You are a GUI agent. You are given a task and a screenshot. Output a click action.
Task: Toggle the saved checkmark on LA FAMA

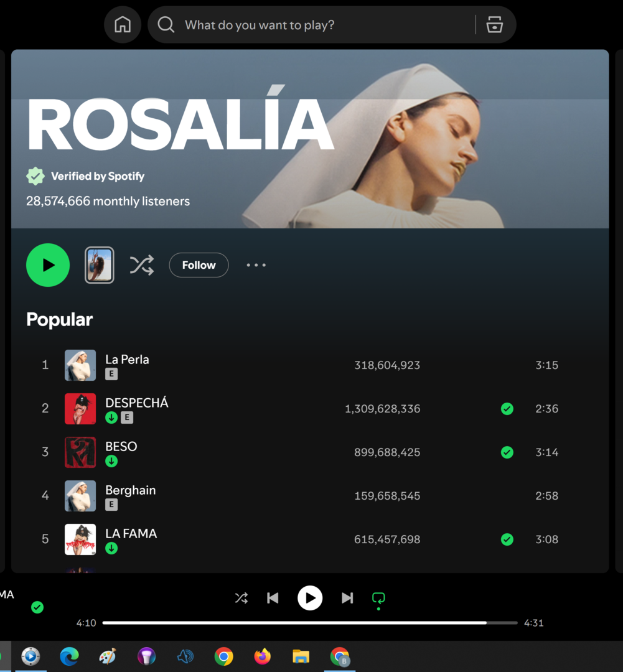(507, 539)
